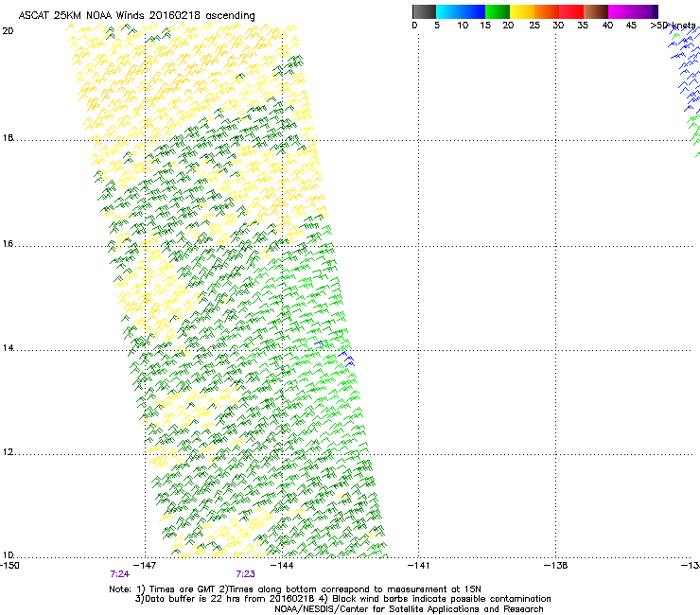This screenshot has width=700, height=615.
Task: Click the 7:24 swath time label
Action: [x=119, y=574]
